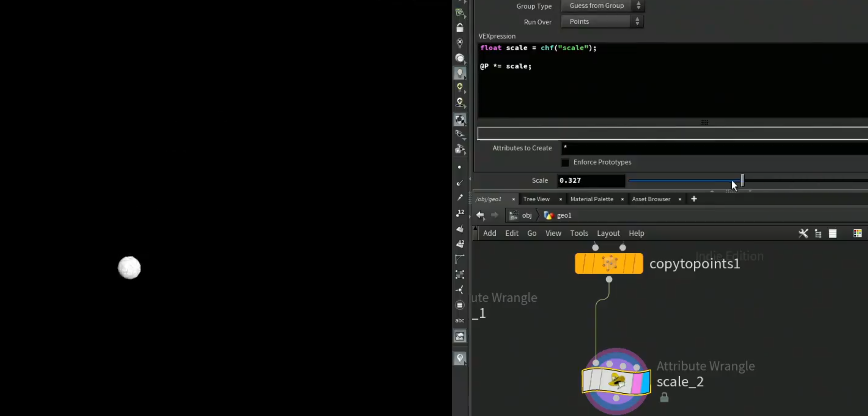Select the no-lighting bulb with X icon
This screenshot has height=416, width=868.
tap(460, 43)
